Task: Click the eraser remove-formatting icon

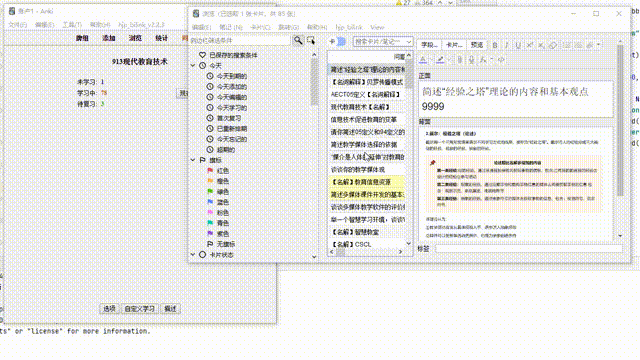Action: (x=553, y=45)
